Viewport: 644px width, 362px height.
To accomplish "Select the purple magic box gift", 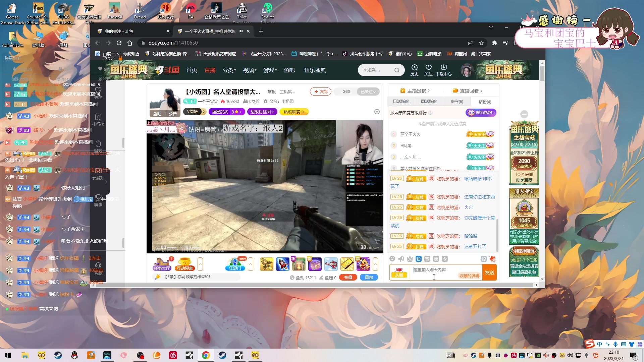I will [x=315, y=264].
